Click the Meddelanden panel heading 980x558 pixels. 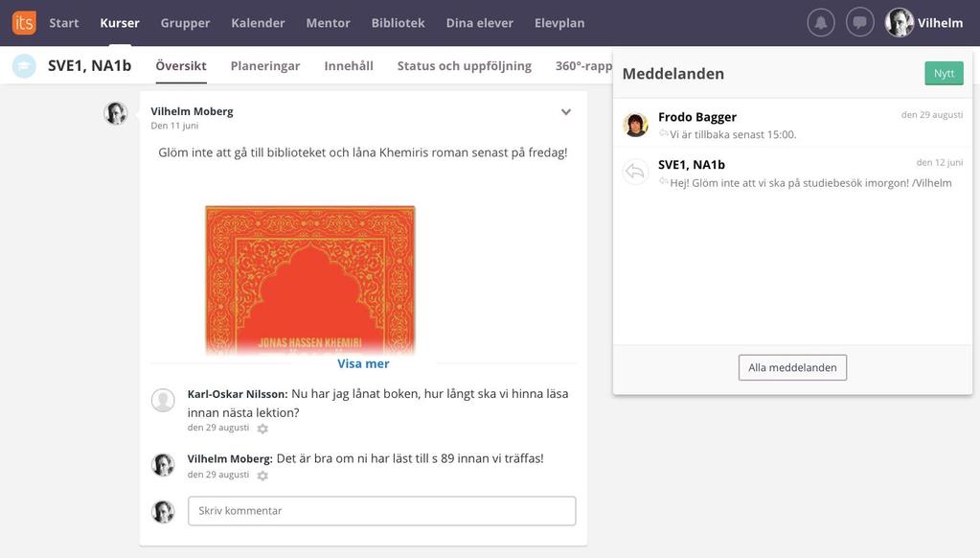click(673, 74)
